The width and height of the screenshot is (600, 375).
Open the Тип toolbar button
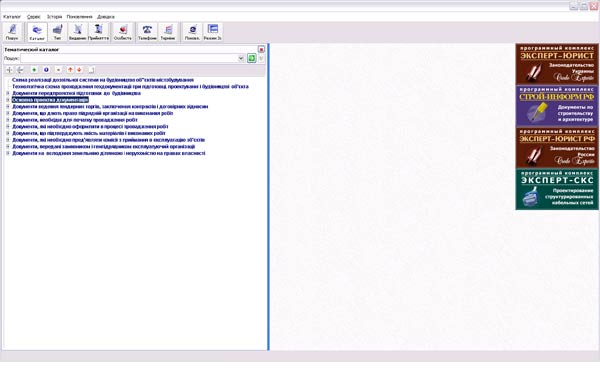57,32
